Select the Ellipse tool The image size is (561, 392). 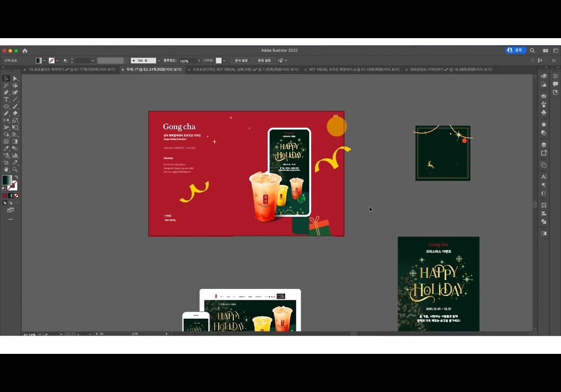pos(6,107)
